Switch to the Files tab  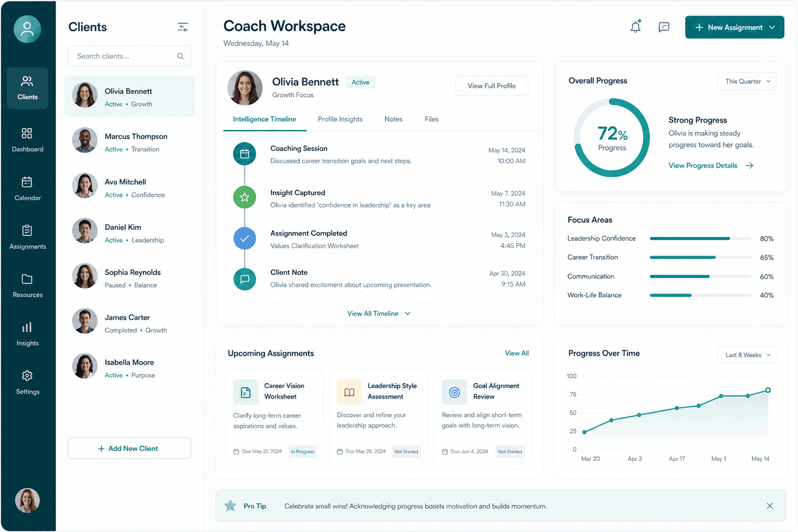(x=431, y=119)
